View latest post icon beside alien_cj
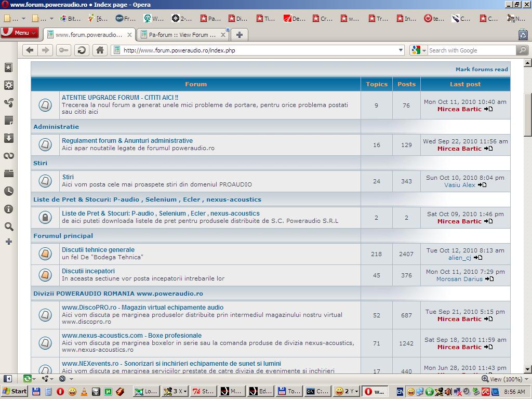Screen dimensions: 532x399 [x=478, y=258]
